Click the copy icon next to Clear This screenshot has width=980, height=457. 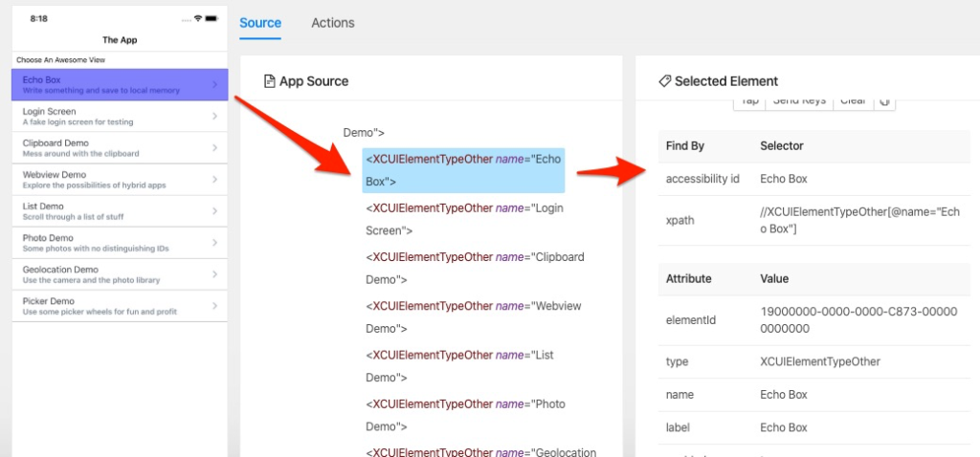click(884, 100)
